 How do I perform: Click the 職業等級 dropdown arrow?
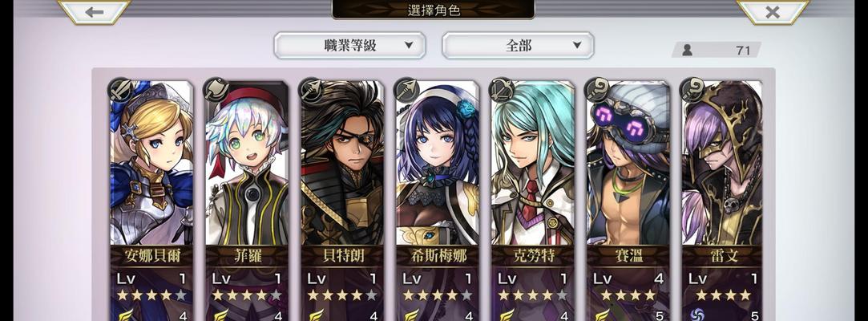coord(409,46)
